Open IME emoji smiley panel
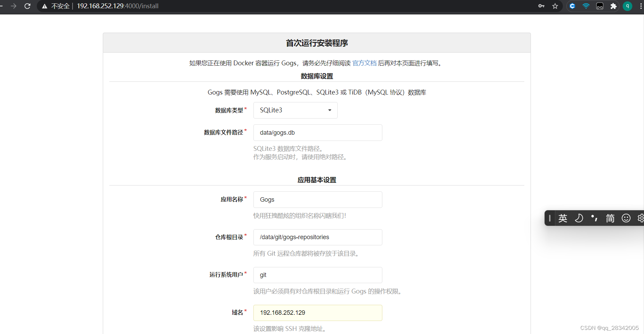The width and height of the screenshot is (644, 334). [626, 218]
